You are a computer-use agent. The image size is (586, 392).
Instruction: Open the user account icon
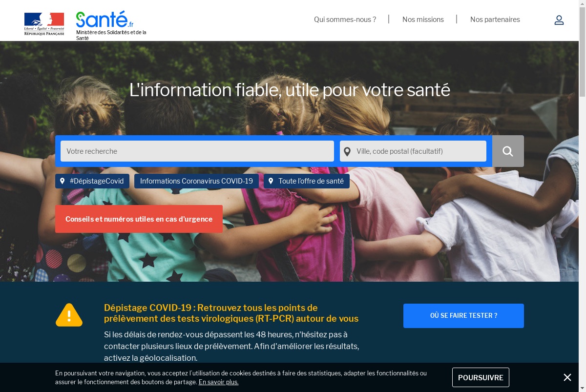tap(559, 20)
